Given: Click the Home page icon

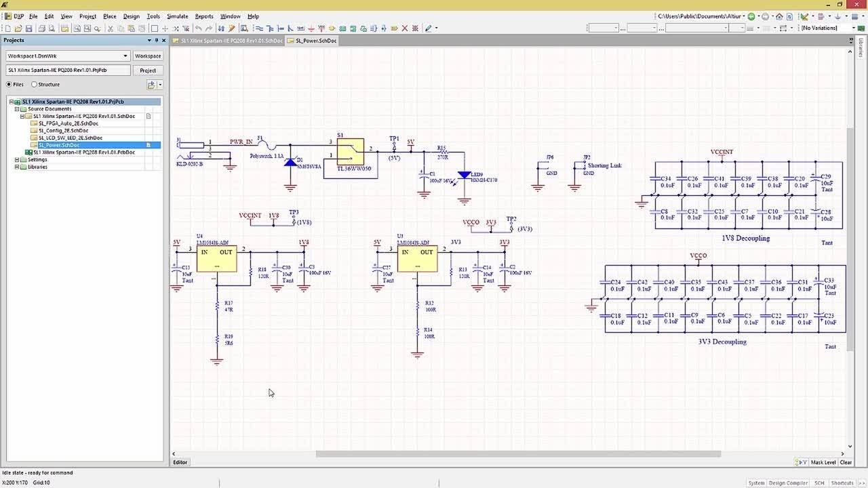Looking at the screenshot, I should pos(779,16).
